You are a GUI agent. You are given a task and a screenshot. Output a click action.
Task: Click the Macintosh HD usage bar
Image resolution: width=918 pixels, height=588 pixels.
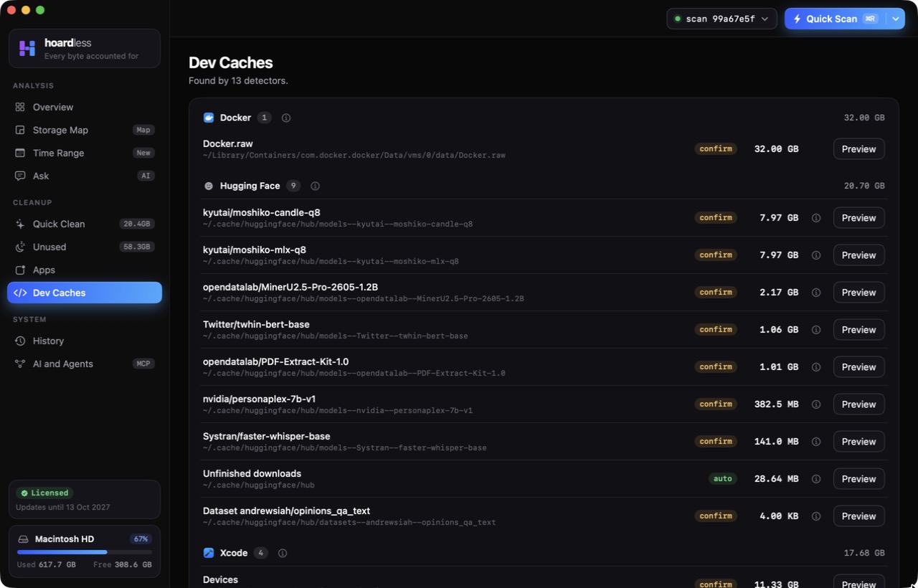(85, 552)
